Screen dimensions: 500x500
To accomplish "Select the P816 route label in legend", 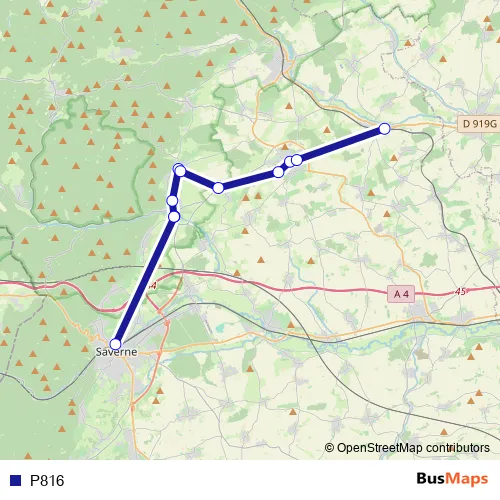I will [x=47, y=481].
